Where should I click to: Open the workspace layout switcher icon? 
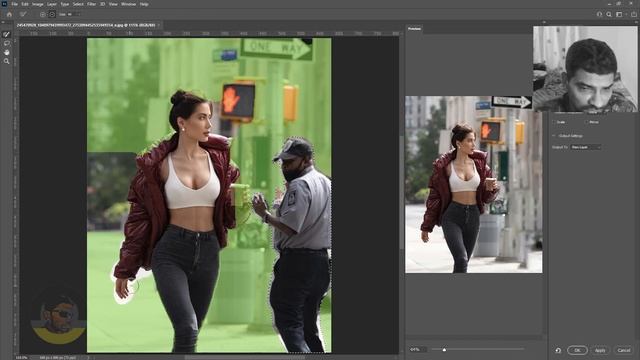(619, 14)
